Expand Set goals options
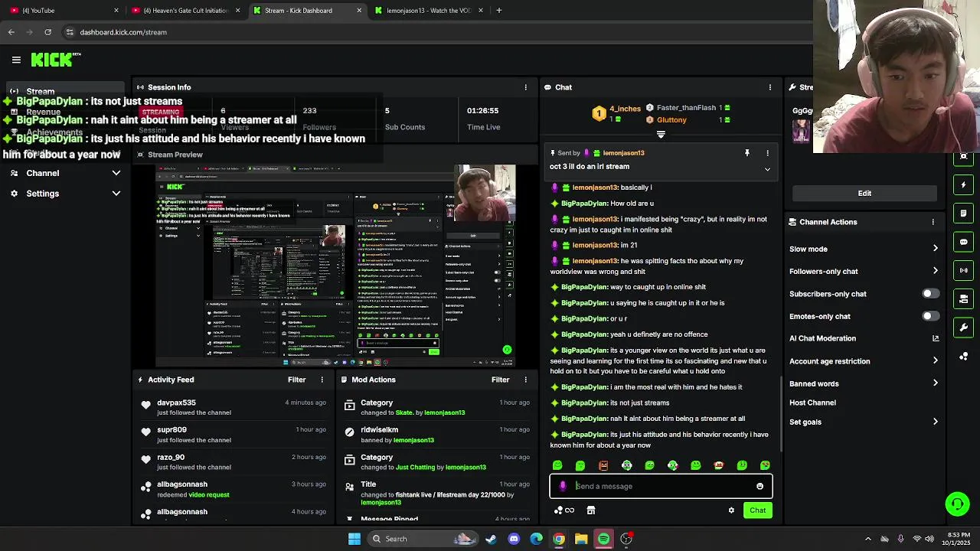 click(x=935, y=422)
